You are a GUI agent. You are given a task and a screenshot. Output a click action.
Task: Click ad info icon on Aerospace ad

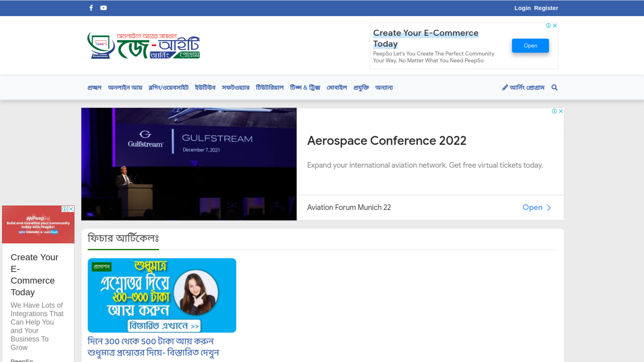point(554,111)
